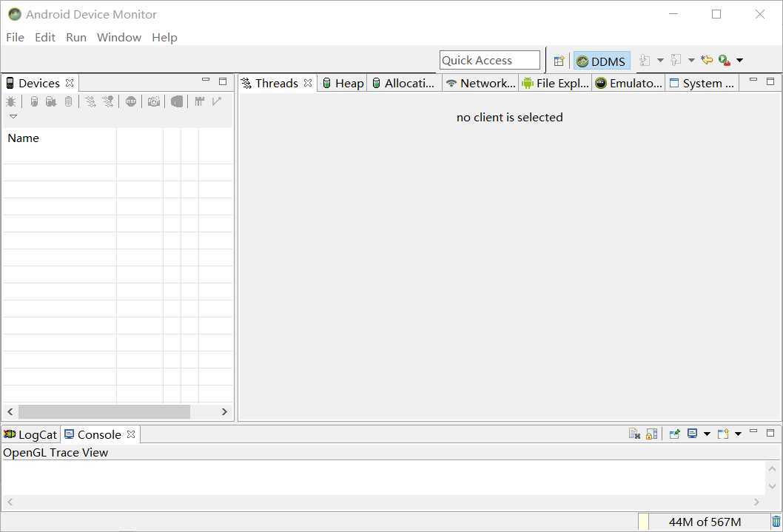The width and height of the screenshot is (783, 532).
Task: Click the Dump HPROF file icon
Action: click(x=51, y=102)
